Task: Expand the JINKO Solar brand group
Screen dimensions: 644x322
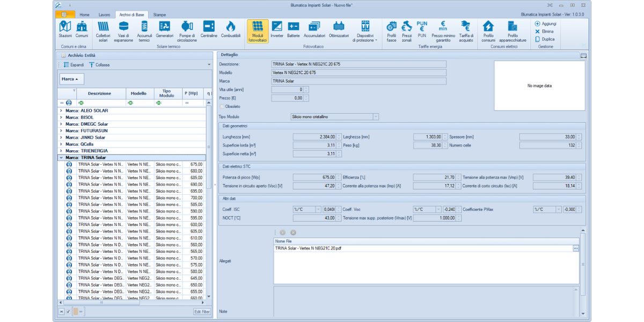Action: tap(61, 137)
